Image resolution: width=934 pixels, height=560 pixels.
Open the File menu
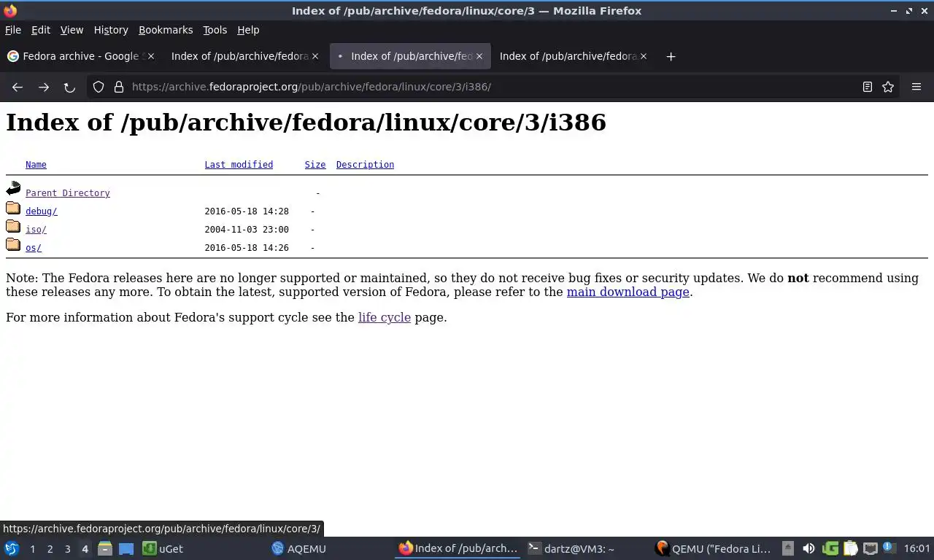click(13, 30)
